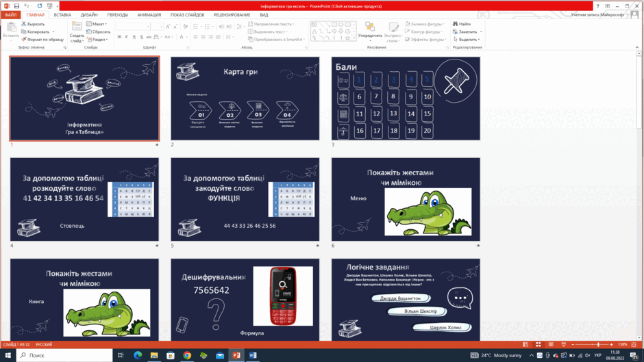Toggle strikethrough abc formatting
The width and height of the screenshot is (644, 362).
point(149,37)
